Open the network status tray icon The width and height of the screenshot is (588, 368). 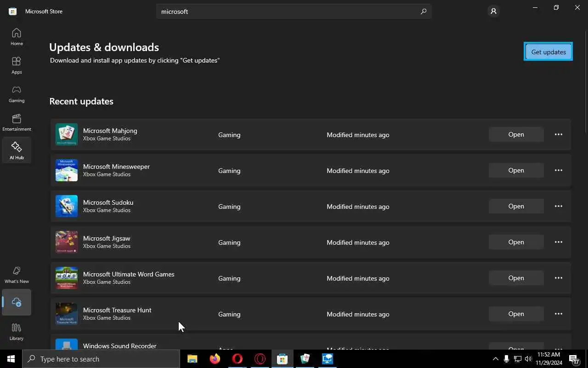tap(517, 359)
